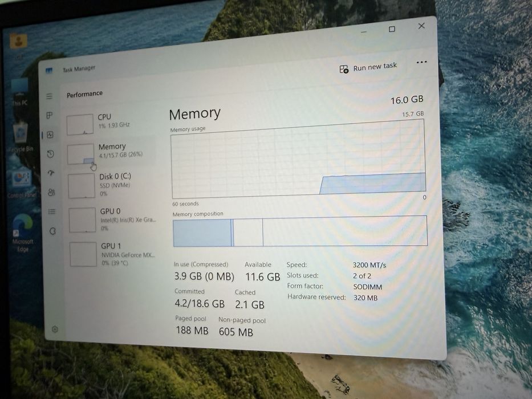
Task: Click the GPU 1 mini graph thumbnail
Action: tap(83, 254)
